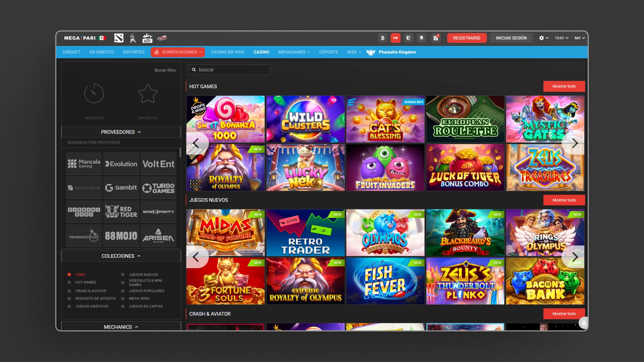This screenshot has width=644, height=362.
Task: Open the red VIP badge
Action: (395, 38)
